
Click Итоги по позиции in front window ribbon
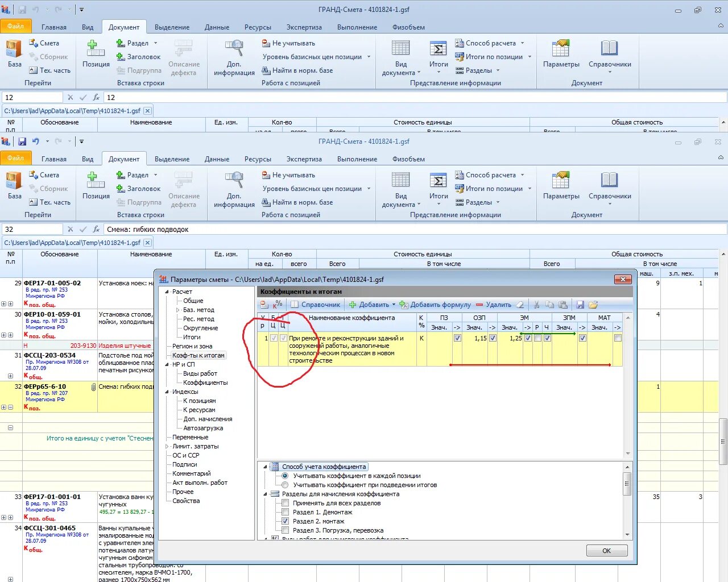click(x=494, y=189)
